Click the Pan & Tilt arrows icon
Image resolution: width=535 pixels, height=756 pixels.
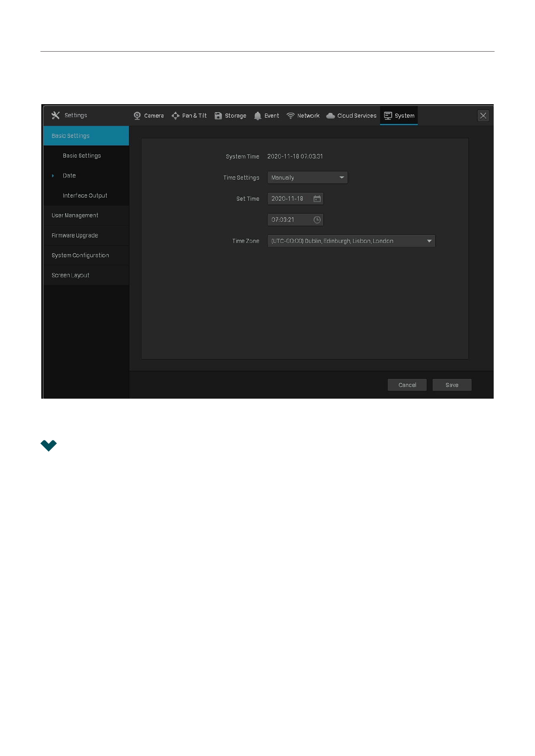click(x=176, y=116)
